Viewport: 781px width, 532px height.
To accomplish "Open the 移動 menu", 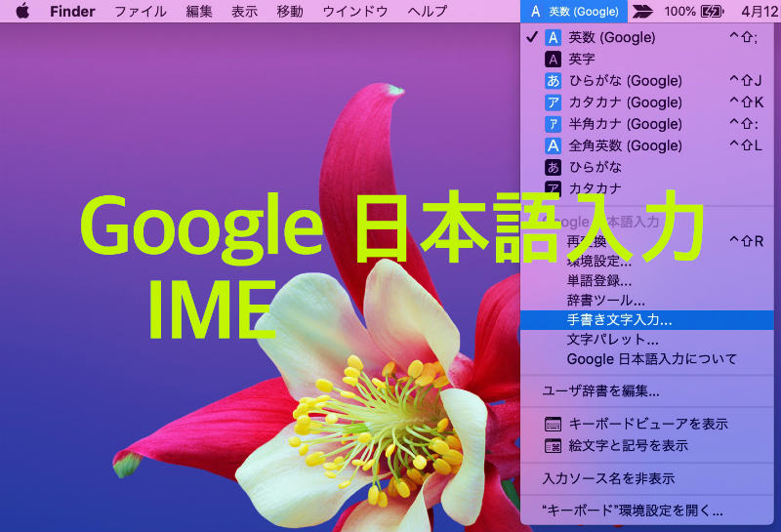I will point(290,11).
